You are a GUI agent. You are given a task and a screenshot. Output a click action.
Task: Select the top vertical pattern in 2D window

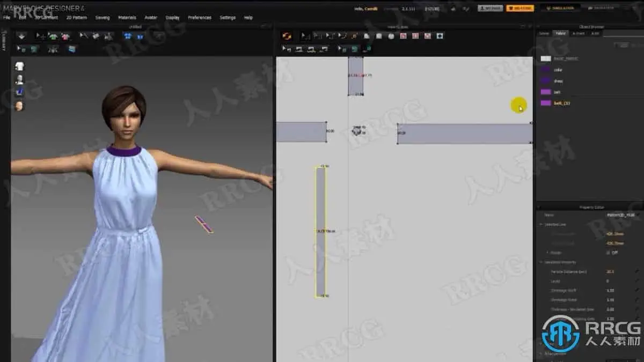click(355, 76)
